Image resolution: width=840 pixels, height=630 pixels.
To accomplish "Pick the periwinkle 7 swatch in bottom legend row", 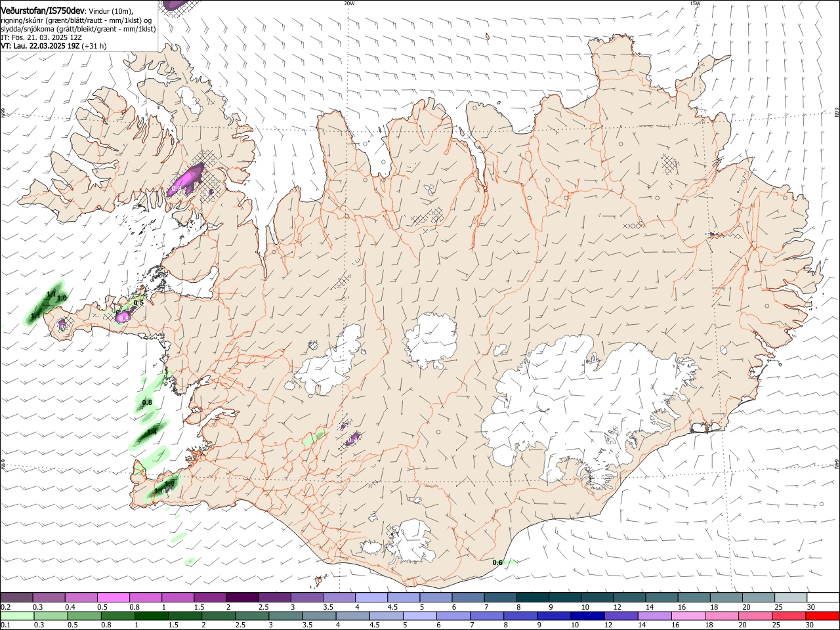I will coord(486,616).
